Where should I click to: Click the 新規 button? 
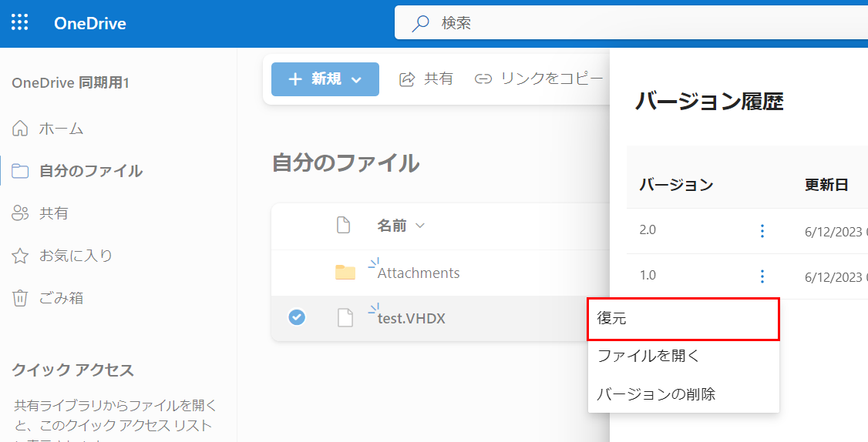click(325, 79)
